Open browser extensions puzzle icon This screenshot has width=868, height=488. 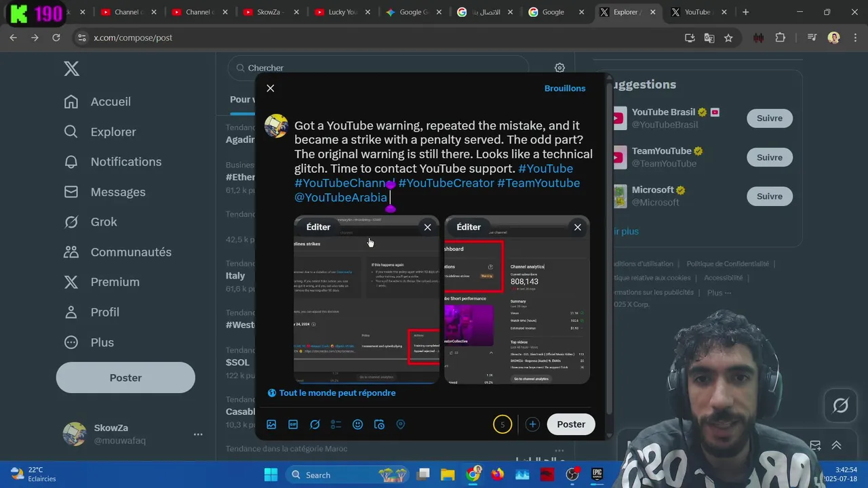pyautogui.click(x=780, y=38)
